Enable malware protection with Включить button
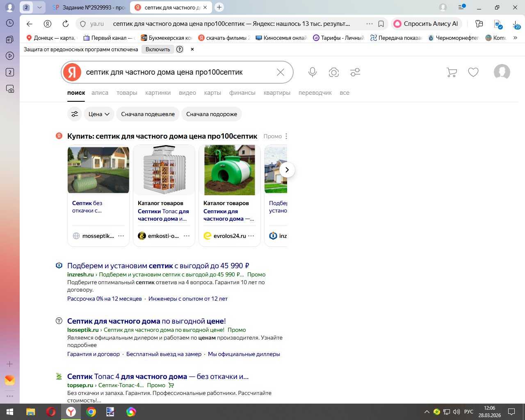The height and width of the screenshot is (420, 525). 157,49
